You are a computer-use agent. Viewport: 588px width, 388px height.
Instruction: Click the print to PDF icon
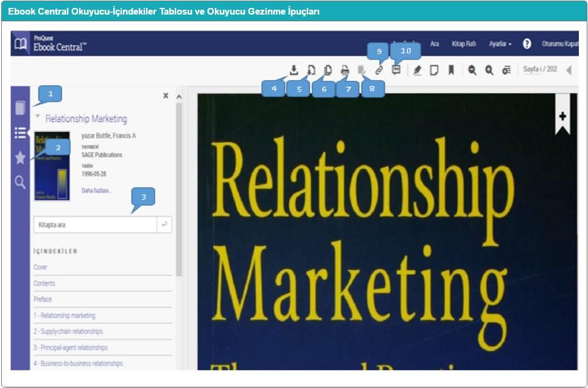click(345, 70)
